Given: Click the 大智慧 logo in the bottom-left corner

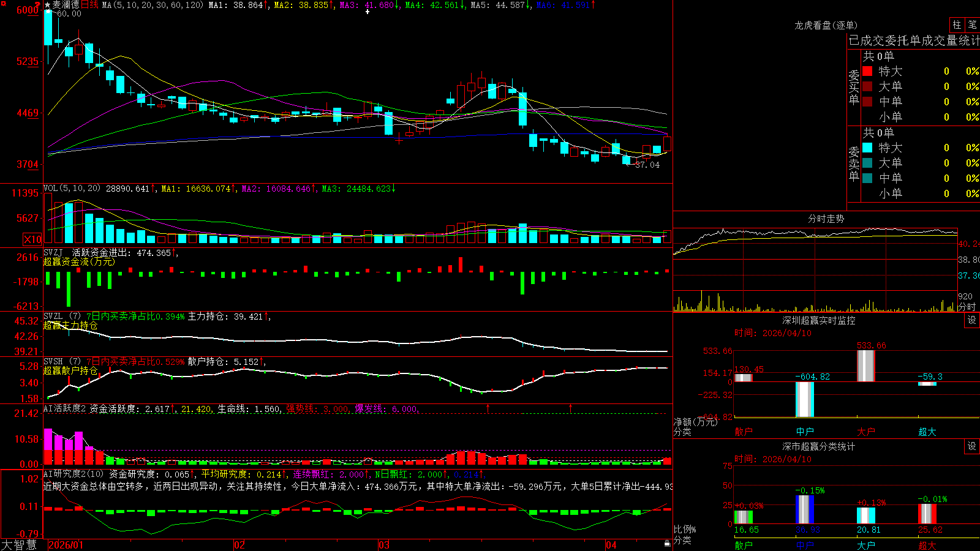Looking at the screenshot, I should coord(19,545).
